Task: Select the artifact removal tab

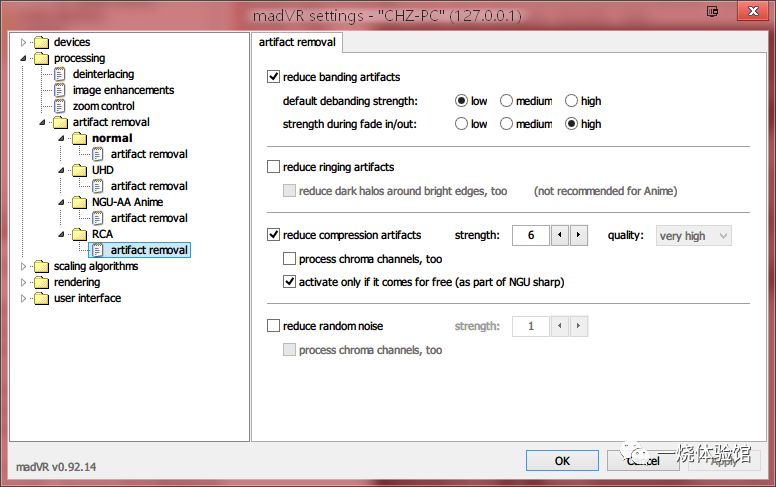Action: coord(297,43)
